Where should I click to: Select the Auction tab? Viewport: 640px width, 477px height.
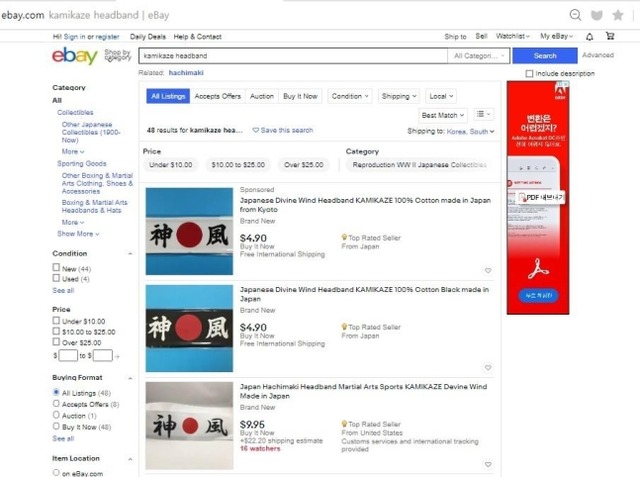[x=262, y=96]
